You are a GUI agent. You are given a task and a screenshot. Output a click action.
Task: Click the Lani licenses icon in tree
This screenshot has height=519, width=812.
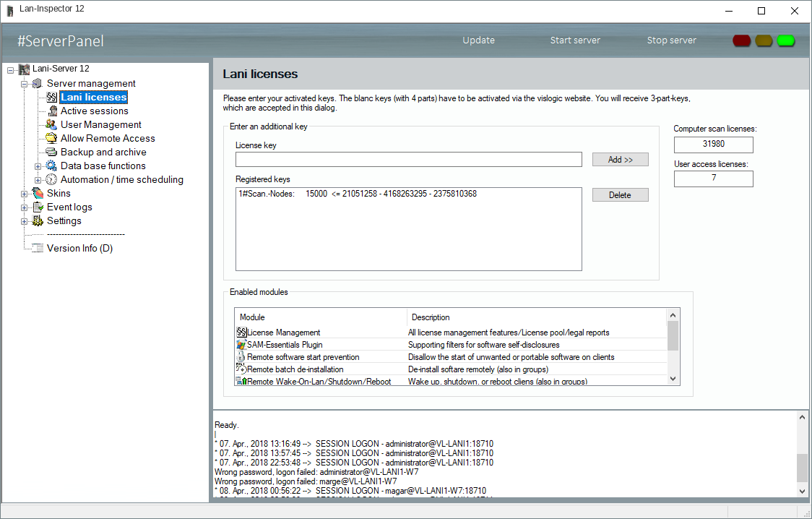(x=51, y=97)
